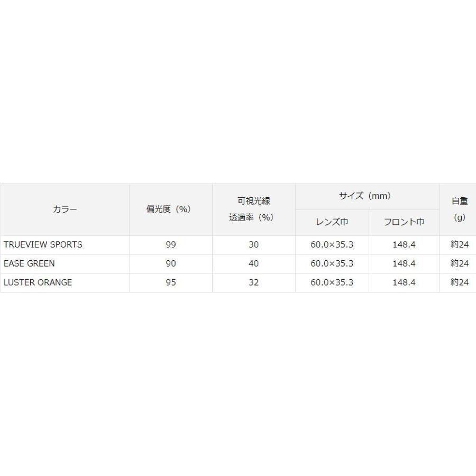Image resolution: width=476 pixels, height=476 pixels.
Task: Click transmittance value 30 in first row
Action: click(253, 245)
